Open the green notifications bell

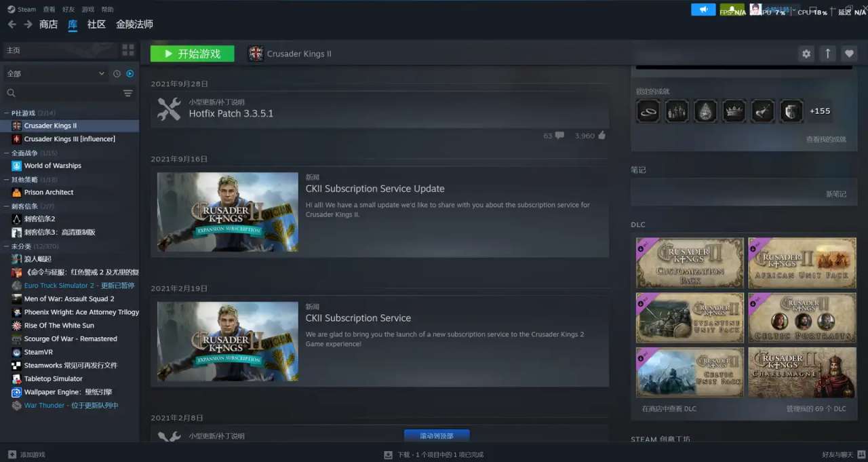pyautogui.click(x=732, y=9)
